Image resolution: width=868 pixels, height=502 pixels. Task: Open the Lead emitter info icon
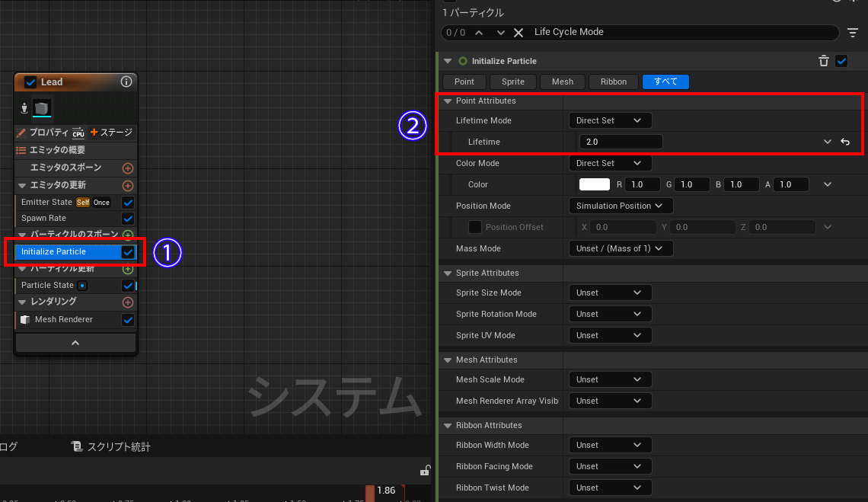coord(126,82)
